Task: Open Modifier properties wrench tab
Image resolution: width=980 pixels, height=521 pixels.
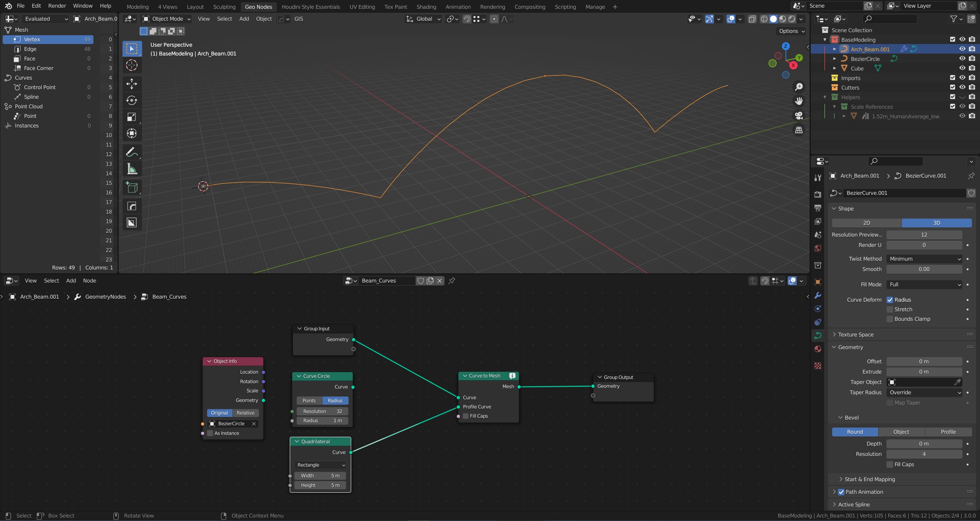Action: pyautogui.click(x=818, y=296)
